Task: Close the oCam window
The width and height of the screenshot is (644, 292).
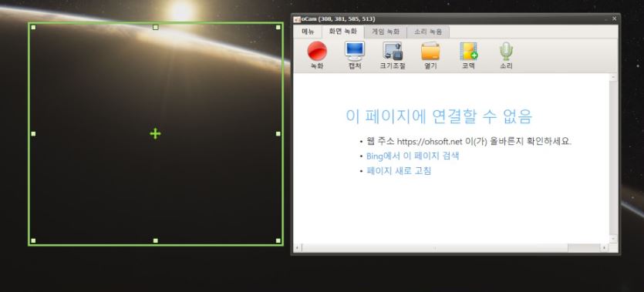Action: click(x=615, y=18)
